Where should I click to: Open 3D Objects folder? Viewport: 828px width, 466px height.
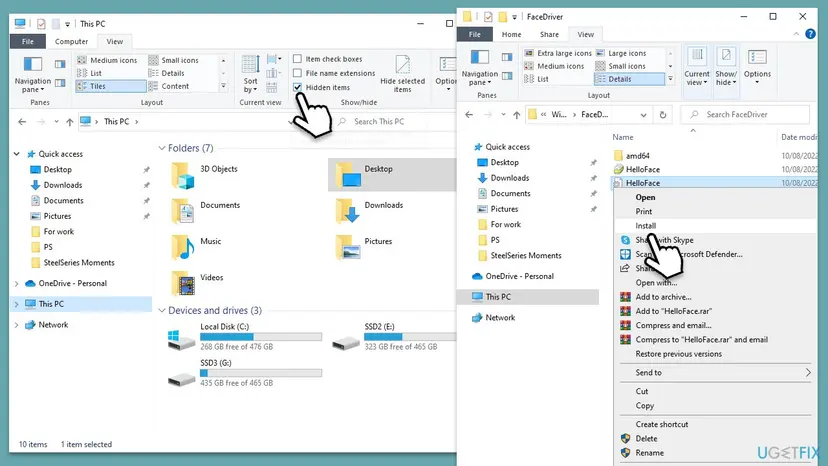click(x=205, y=175)
